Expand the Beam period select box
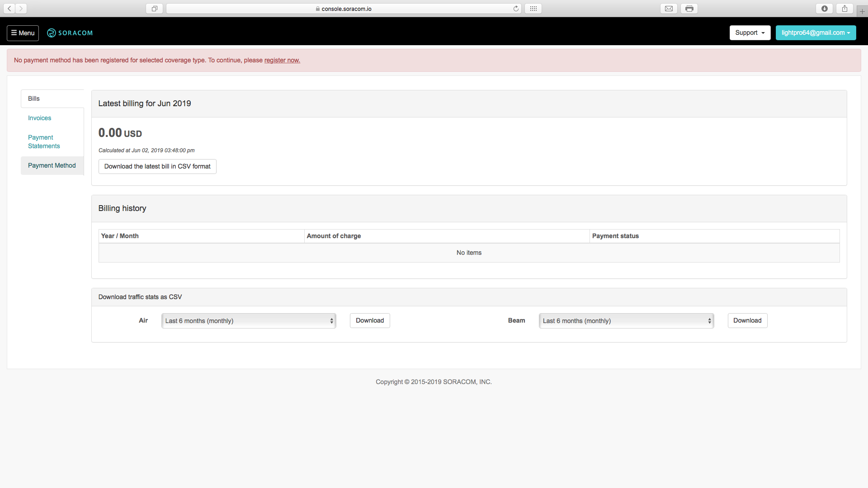 (626, 321)
